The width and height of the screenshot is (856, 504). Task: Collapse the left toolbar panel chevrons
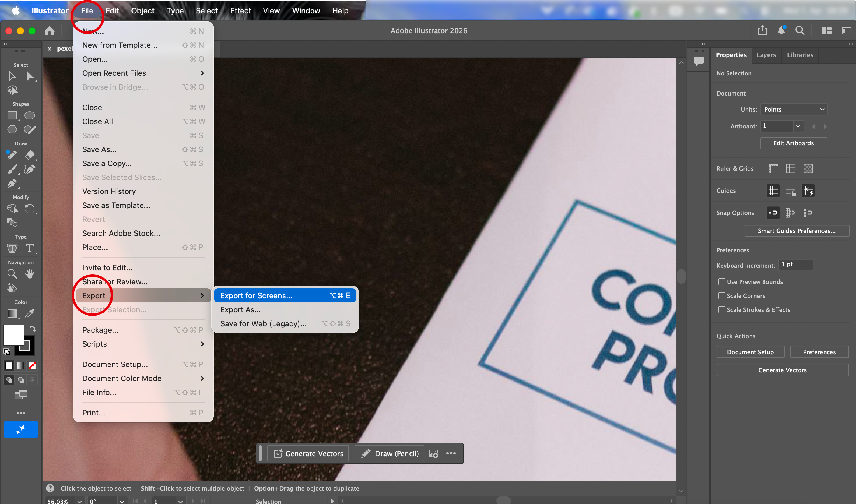(x=6, y=44)
